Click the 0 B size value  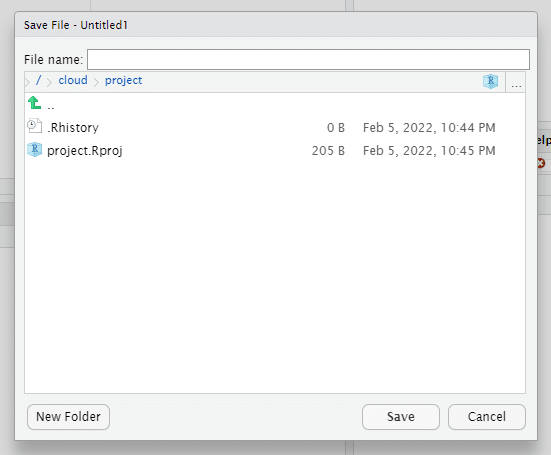pos(336,128)
